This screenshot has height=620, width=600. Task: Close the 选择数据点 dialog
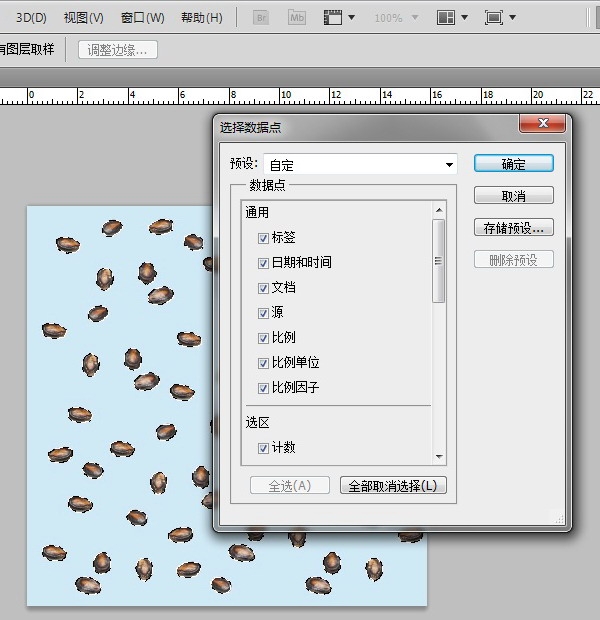[544, 124]
